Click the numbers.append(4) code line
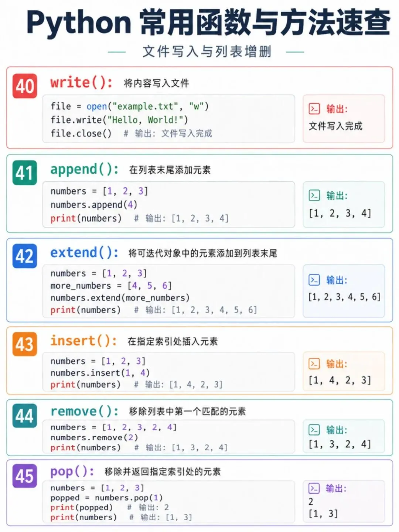 94,205
